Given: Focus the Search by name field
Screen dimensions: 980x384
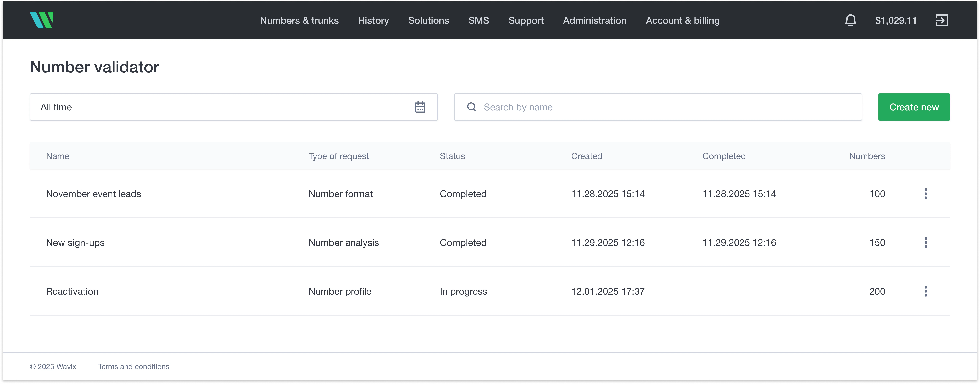Looking at the screenshot, I should click(658, 107).
